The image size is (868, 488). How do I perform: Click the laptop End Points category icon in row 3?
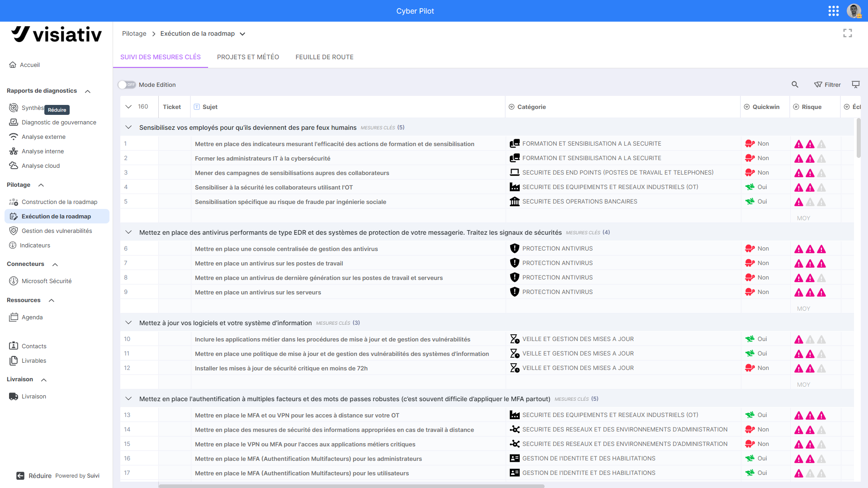point(514,172)
